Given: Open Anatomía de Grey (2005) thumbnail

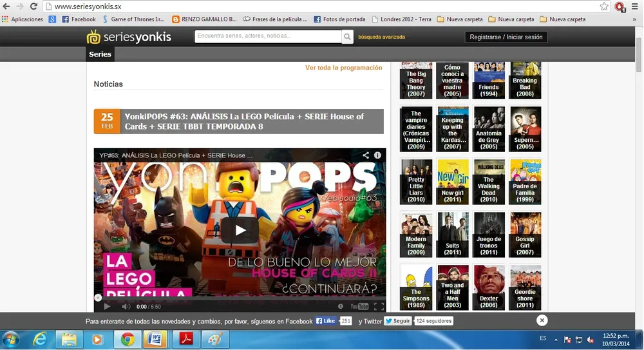Looking at the screenshot, I should 489,129.
